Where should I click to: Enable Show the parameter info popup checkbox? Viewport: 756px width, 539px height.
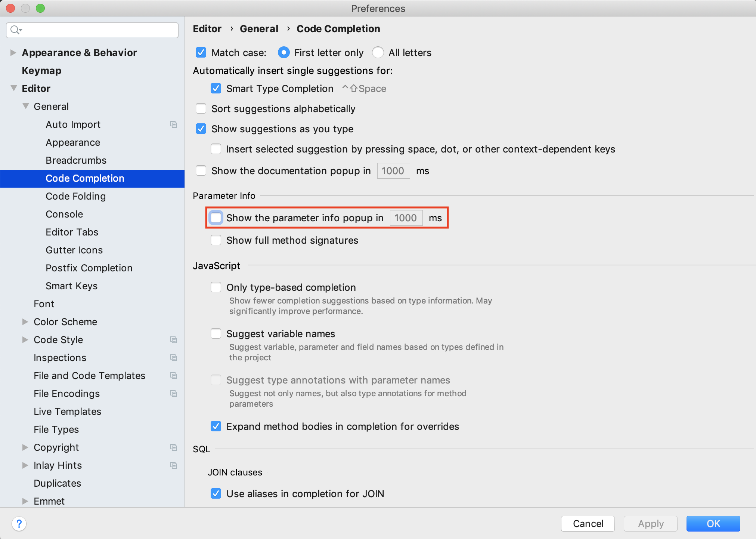coord(216,218)
